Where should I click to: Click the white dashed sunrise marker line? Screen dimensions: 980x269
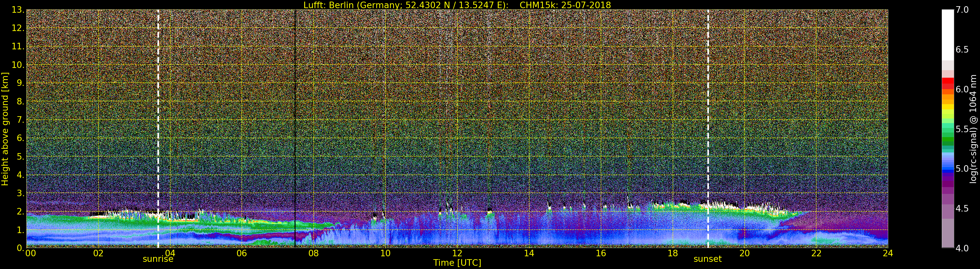158,129
